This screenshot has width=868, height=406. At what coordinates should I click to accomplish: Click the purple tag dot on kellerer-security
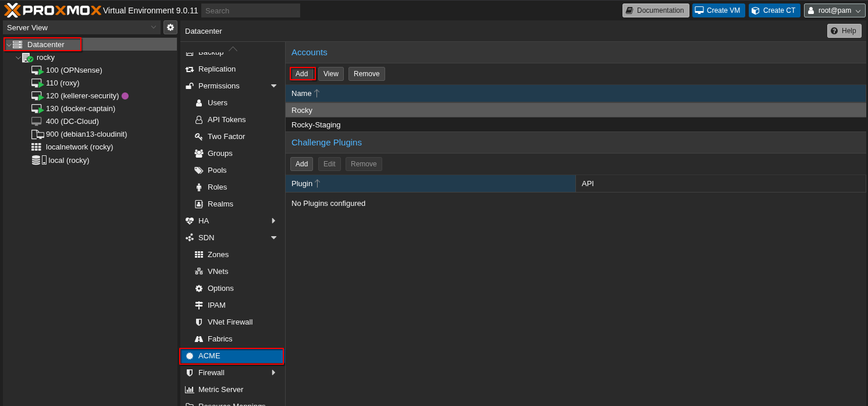pos(125,96)
